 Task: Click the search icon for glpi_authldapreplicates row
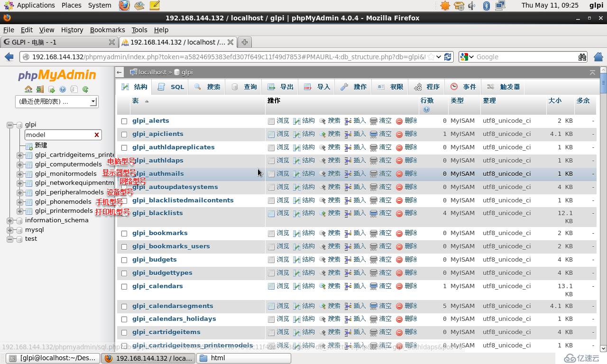coord(322,148)
